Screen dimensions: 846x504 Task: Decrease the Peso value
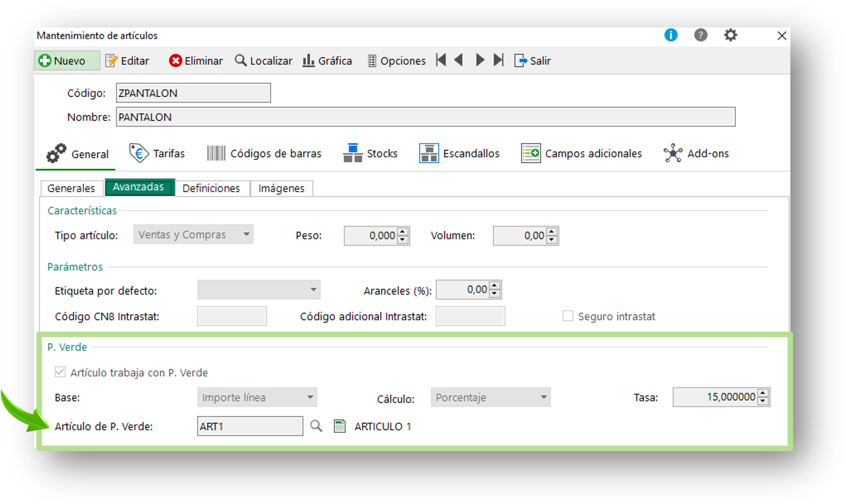coord(403,240)
